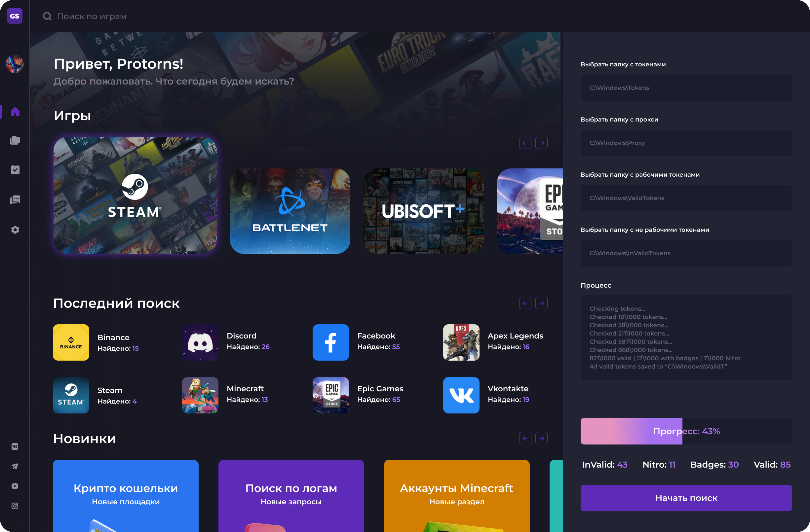Open the folders icon in sidebar
This screenshot has width=810, height=532.
[15, 140]
